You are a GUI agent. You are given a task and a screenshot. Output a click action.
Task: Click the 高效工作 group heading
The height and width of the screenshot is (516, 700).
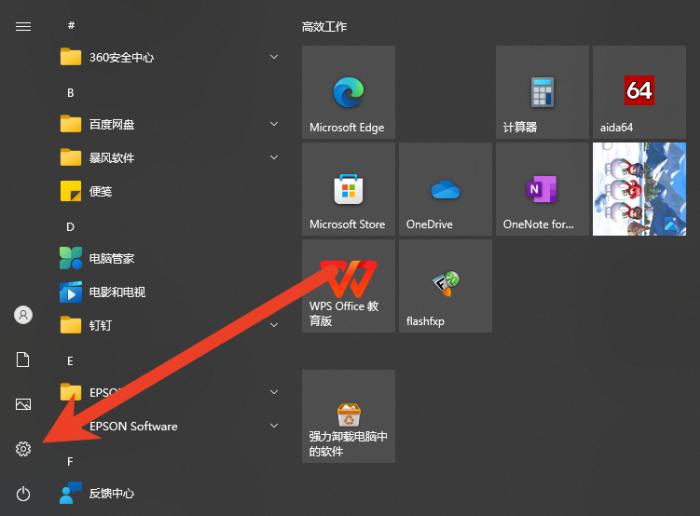click(324, 27)
